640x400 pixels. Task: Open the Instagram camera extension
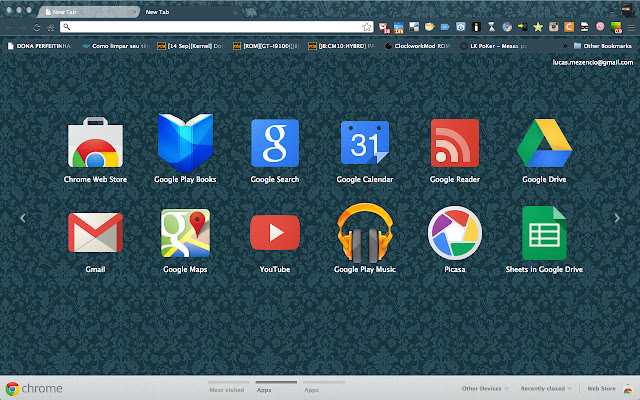click(x=553, y=27)
